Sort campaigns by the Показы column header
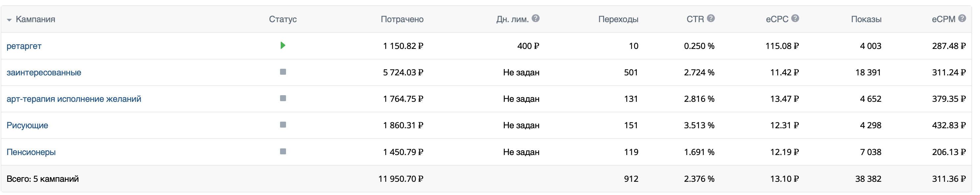Image resolution: width=980 pixels, height=195 pixels. [866, 19]
